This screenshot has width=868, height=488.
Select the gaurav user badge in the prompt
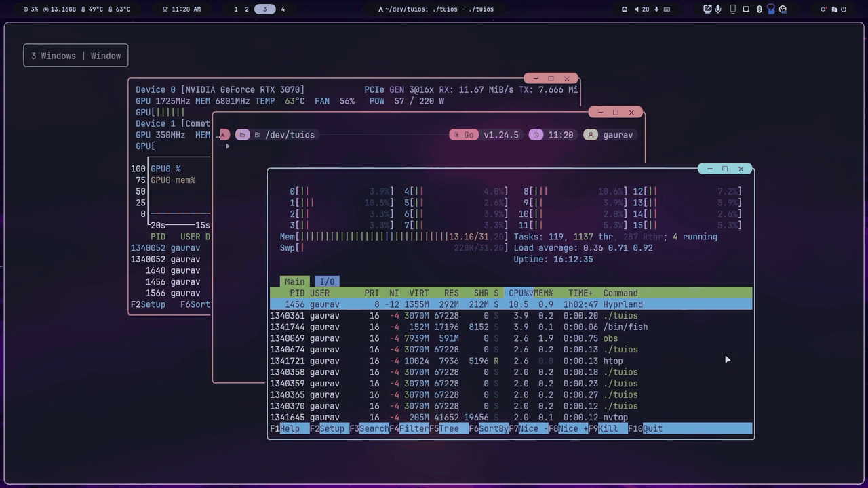610,135
